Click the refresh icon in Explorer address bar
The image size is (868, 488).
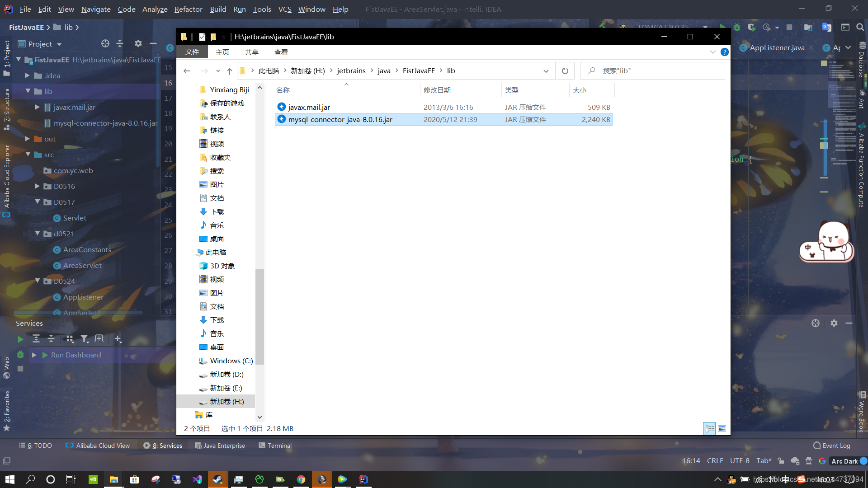tap(564, 70)
